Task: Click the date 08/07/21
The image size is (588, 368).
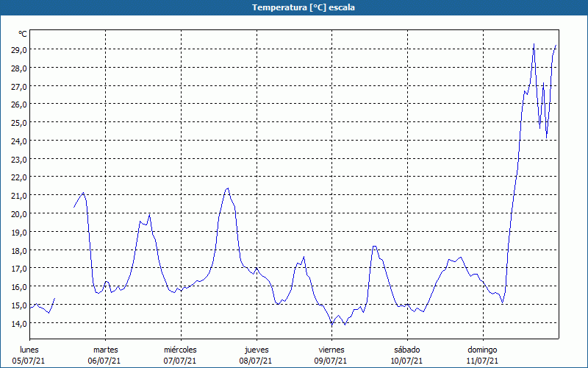Action: 256,361
